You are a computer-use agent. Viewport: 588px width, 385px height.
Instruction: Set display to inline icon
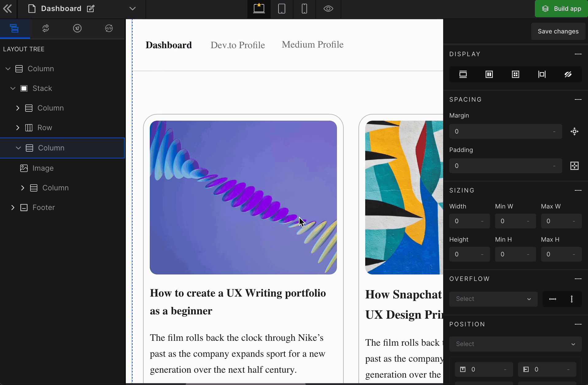coord(542,74)
